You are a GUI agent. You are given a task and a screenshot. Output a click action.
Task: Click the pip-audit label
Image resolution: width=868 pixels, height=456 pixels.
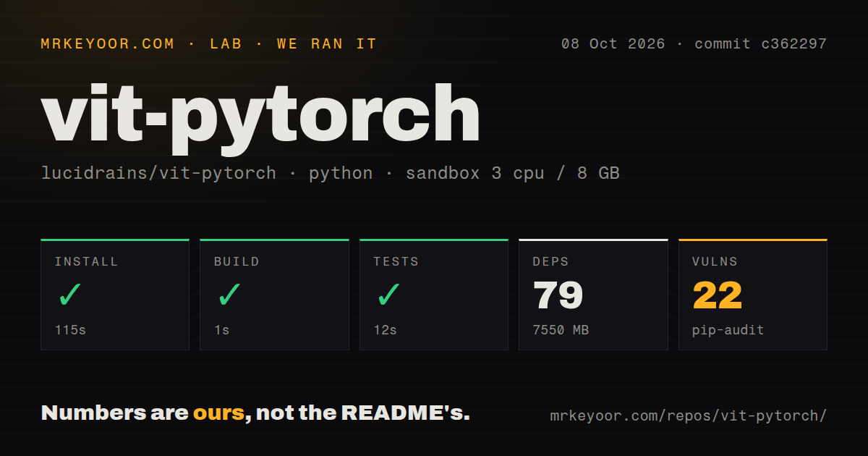tap(728, 331)
